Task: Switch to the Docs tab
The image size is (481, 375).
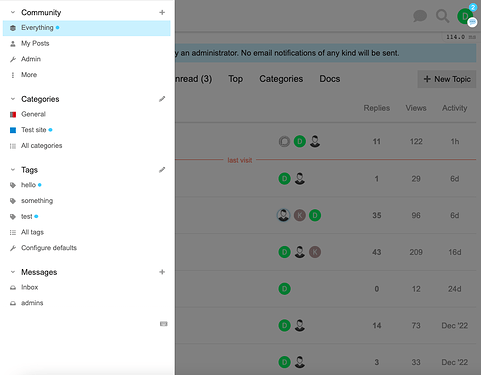Action: 330,79
